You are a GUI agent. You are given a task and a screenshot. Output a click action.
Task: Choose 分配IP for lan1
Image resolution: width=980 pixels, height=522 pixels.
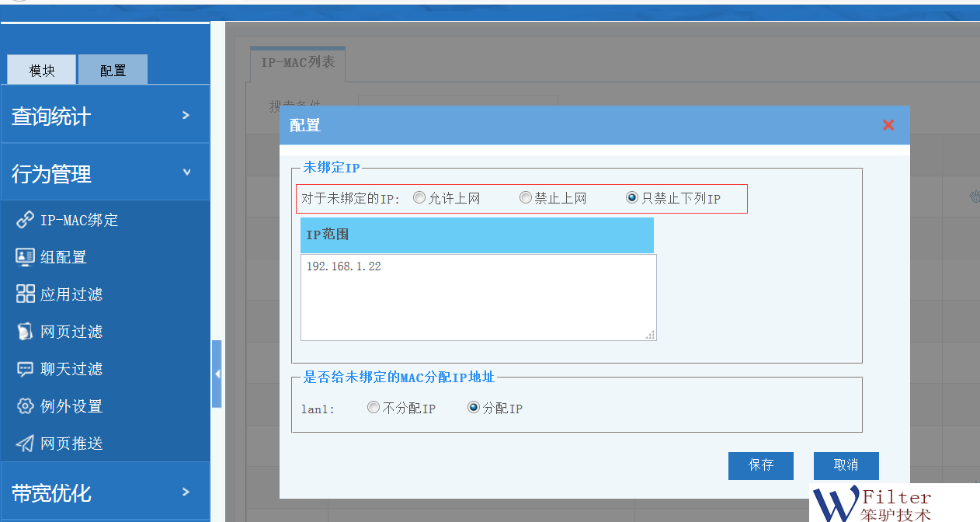coord(474,407)
